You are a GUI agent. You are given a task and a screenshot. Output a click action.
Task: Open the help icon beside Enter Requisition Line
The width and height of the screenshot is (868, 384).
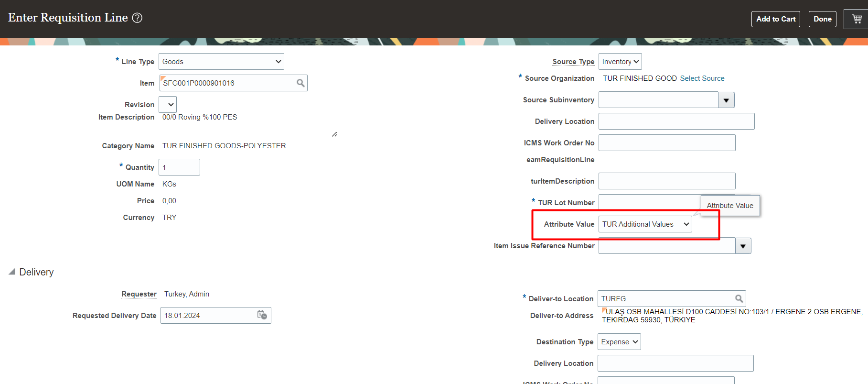coord(137,18)
